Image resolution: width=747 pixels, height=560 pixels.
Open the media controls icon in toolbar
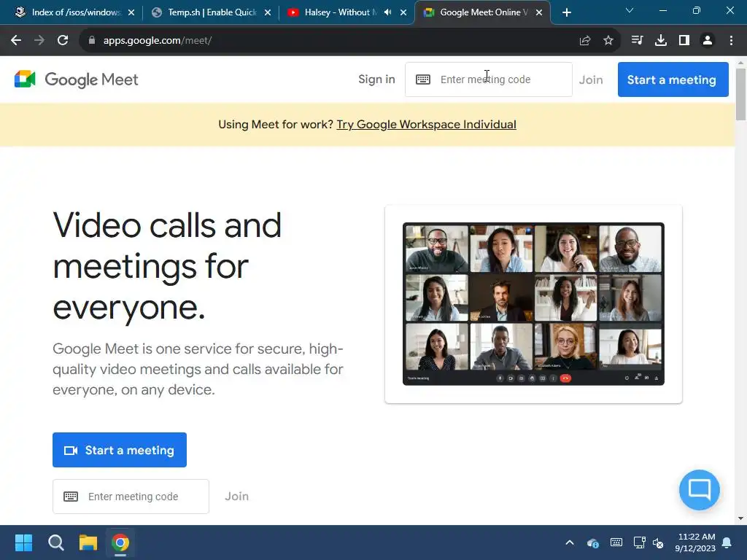[x=637, y=41]
